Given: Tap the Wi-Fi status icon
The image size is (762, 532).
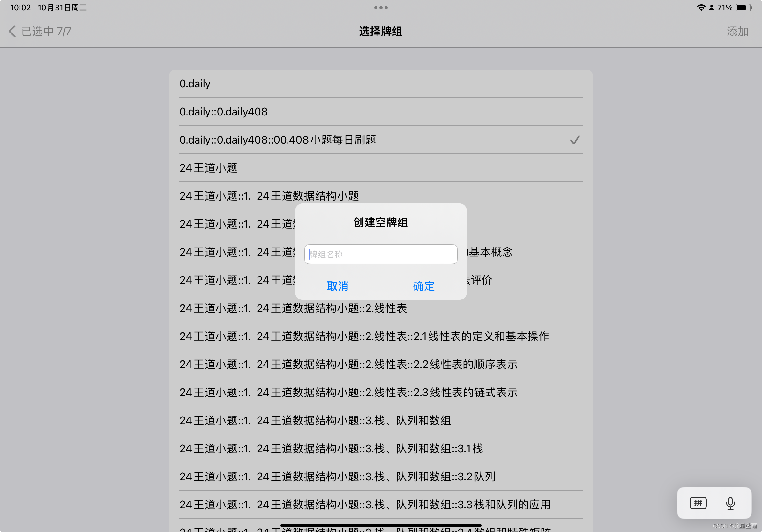Looking at the screenshot, I should 701,8.
